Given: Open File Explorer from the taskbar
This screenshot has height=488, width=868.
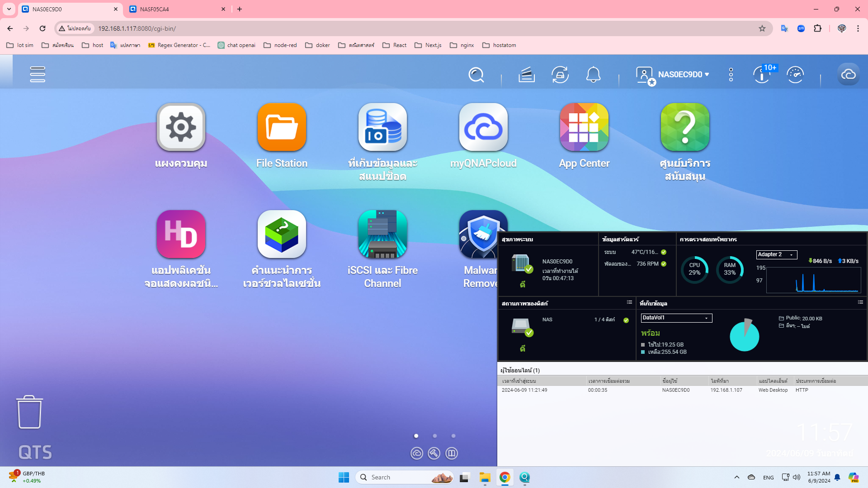Looking at the screenshot, I should [x=485, y=477].
